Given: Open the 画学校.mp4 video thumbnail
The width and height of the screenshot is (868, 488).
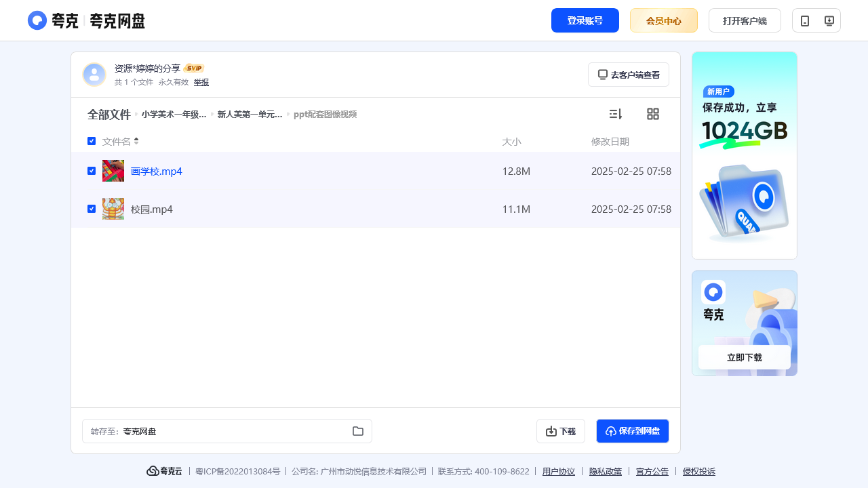Looking at the screenshot, I should 113,171.
